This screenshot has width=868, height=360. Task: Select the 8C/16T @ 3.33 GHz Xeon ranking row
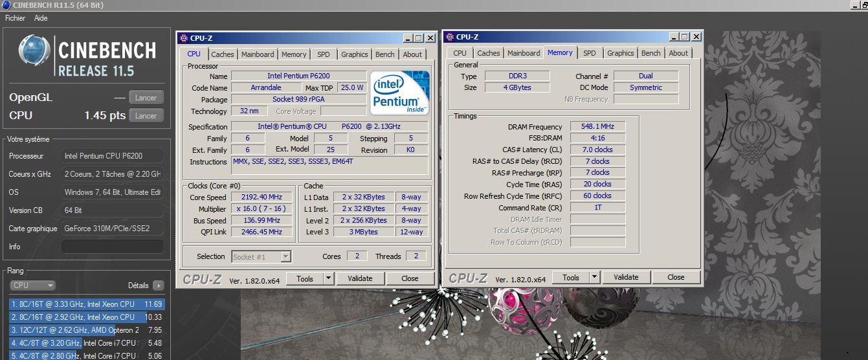pyautogui.click(x=87, y=304)
